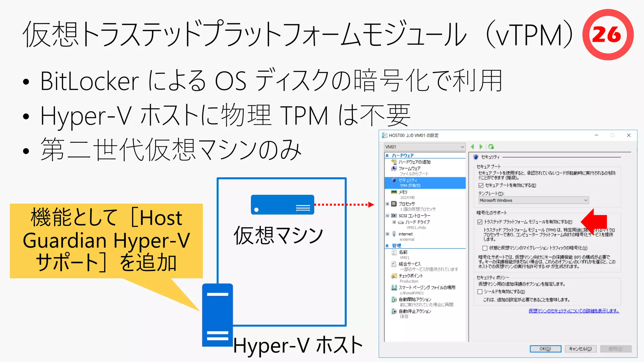644x362 pixels.
Task: Toggle トラステッド プラットフォーム モジュールを有効にする checkbox
Action: 480,222
